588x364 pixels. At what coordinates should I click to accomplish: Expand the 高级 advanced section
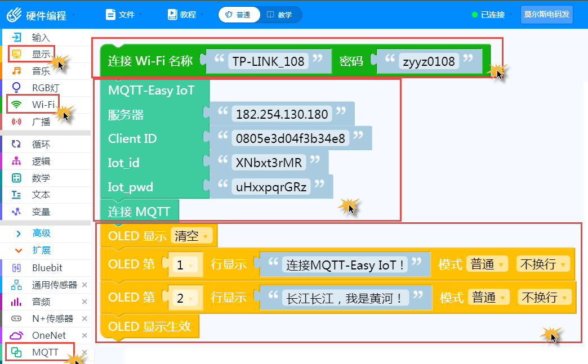(x=41, y=233)
